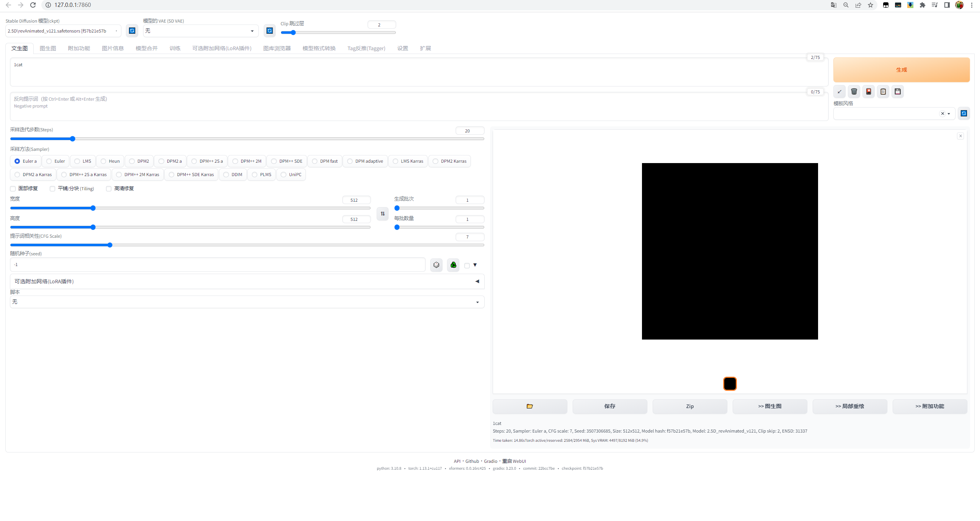This screenshot has width=980, height=521.
Task: Randomize the seed with the dice icon
Action: pos(436,265)
